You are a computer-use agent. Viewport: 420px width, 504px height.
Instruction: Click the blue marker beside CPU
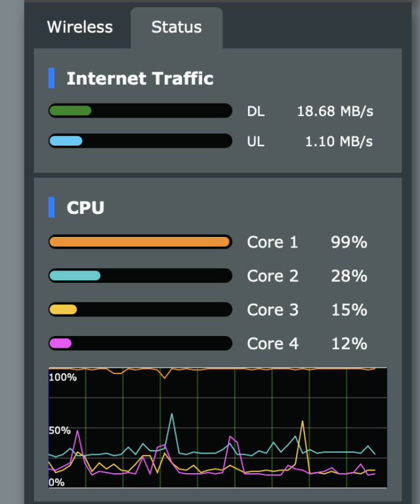point(51,207)
